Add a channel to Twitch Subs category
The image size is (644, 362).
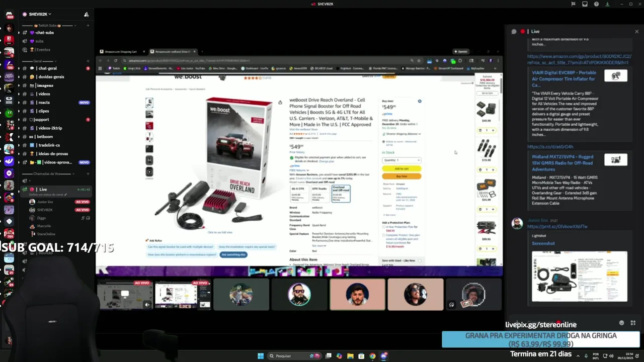pyautogui.click(x=88, y=25)
